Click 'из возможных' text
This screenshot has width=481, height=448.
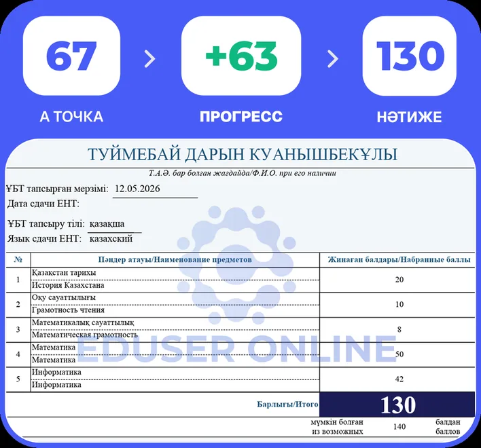pyautogui.click(x=338, y=432)
